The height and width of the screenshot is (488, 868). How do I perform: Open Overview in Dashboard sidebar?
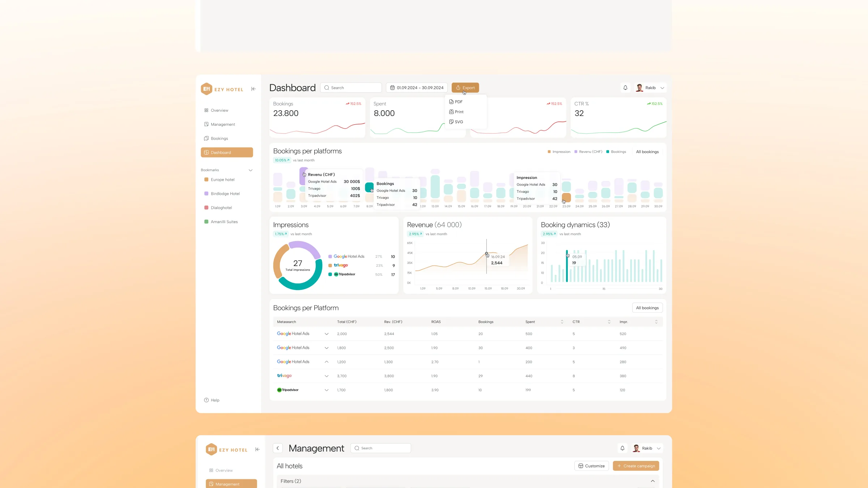pyautogui.click(x=227, y=110)
